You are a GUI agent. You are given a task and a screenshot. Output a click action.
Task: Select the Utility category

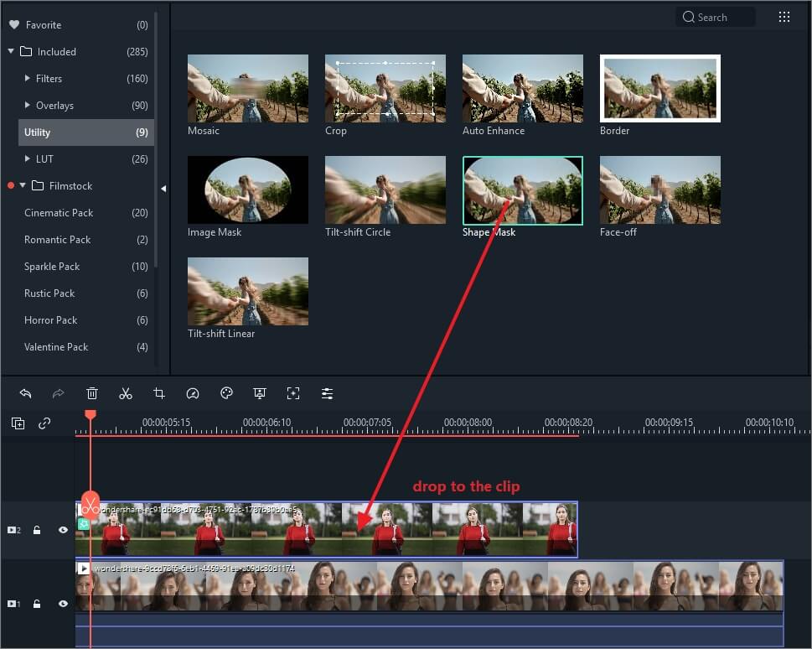pyautogui.click(x=86, y=132)
